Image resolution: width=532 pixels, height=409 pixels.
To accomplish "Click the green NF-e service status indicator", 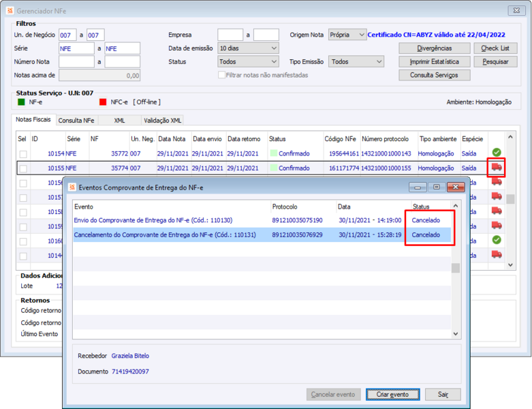I will 21,102.
